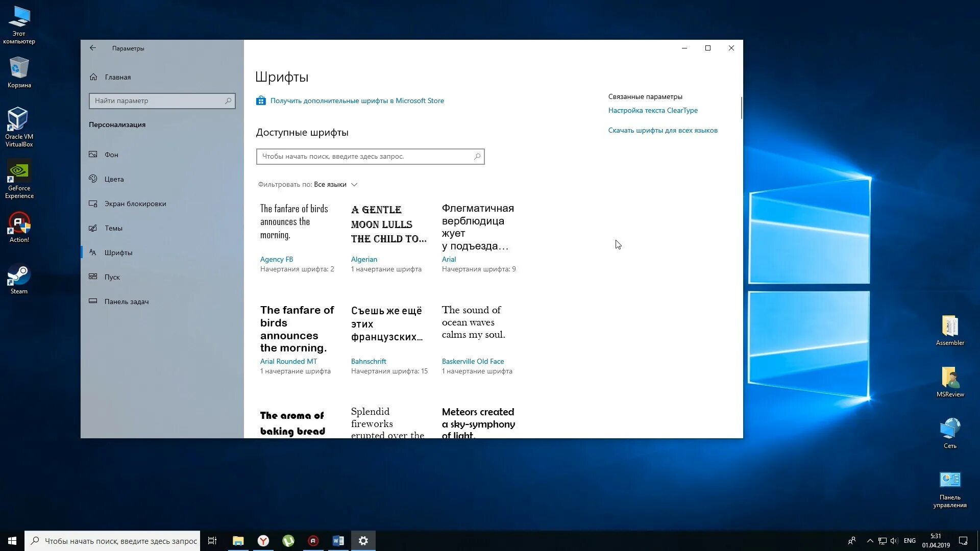Click the Word icon in taskbar
Image resolution: width=980 pixels, height=551 pixels.
click(338, 541)
